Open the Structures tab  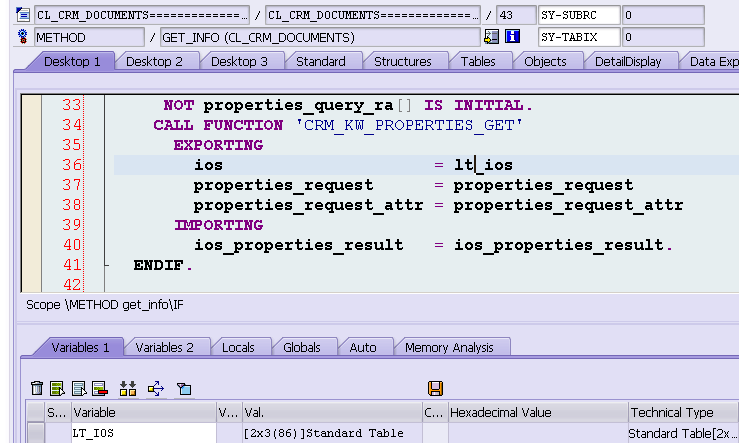pos(402,62)
